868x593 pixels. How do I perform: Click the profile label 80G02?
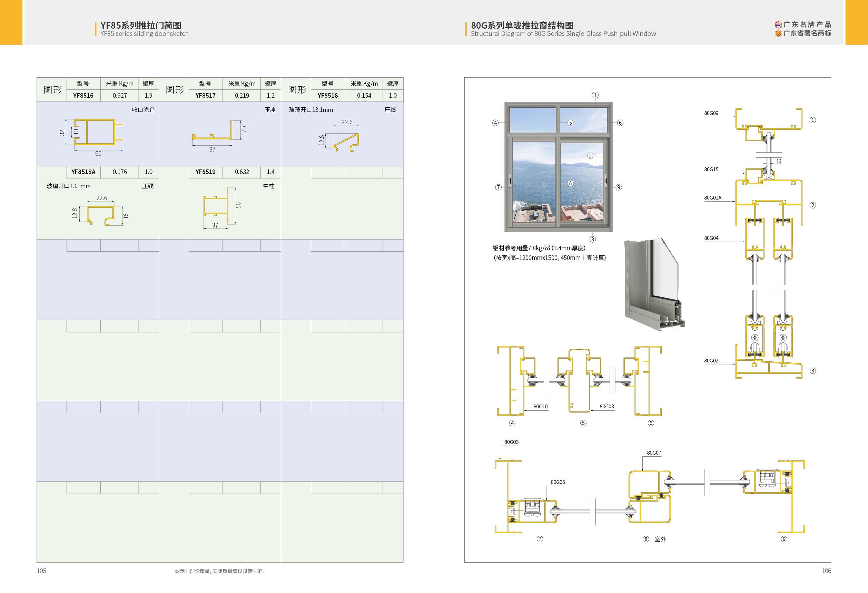point(711,361)
